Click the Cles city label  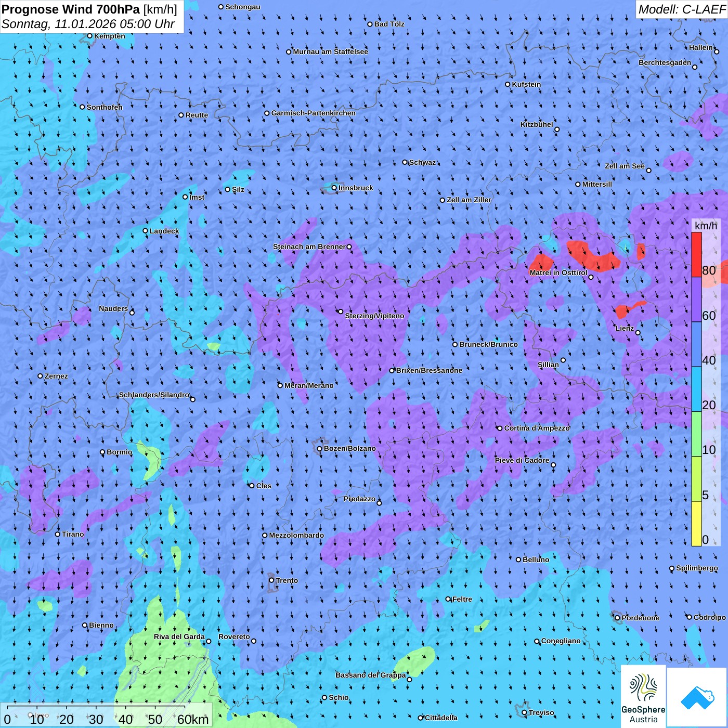pyautogui.click(x=264, y=486)
